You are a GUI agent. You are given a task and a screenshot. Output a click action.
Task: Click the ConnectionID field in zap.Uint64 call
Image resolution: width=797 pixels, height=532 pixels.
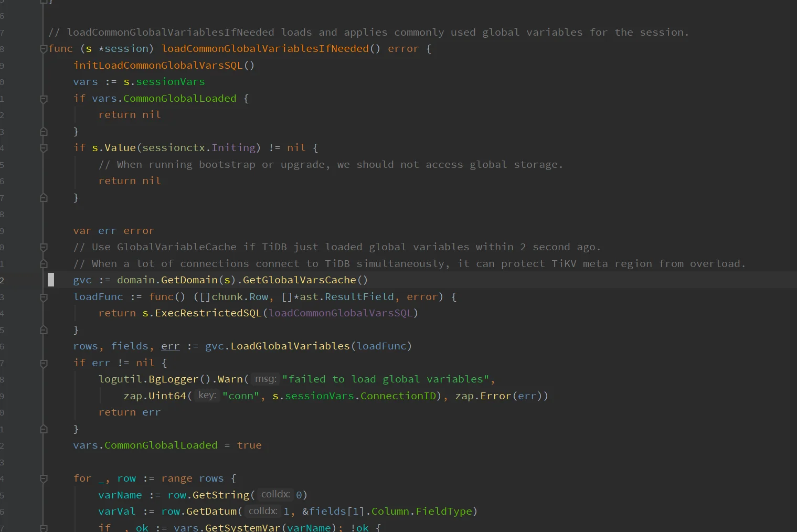(x=398, y=396)
